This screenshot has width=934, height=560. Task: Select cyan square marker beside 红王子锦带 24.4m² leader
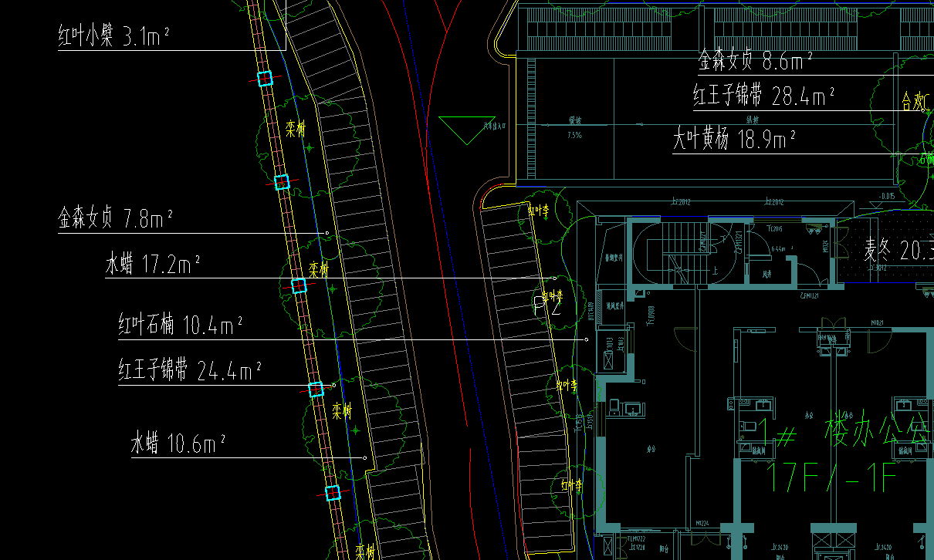[316, 390]
